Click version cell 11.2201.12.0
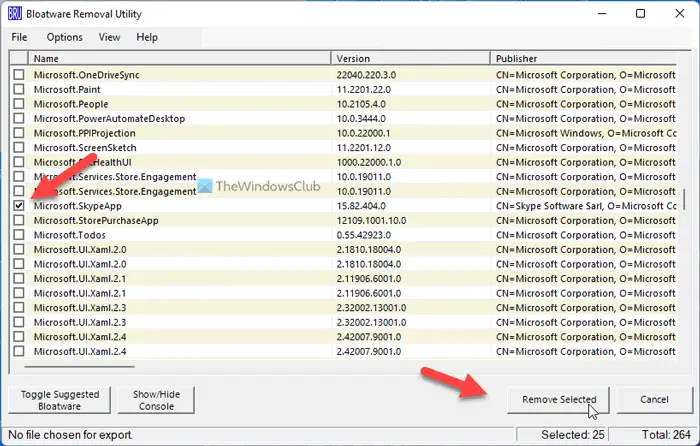The width and height of the screenshot is (700, 446). [x=363, y=148]
